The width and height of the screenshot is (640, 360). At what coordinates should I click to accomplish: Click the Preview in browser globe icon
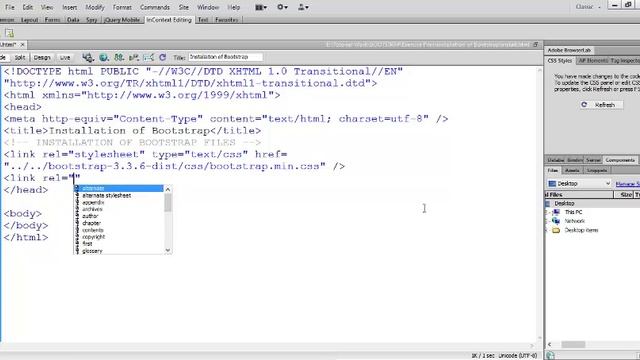tap(104, 58)
